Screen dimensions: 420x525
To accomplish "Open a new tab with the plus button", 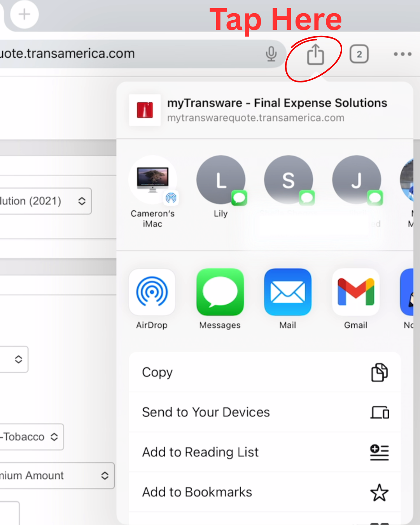I will pos(24,14).
